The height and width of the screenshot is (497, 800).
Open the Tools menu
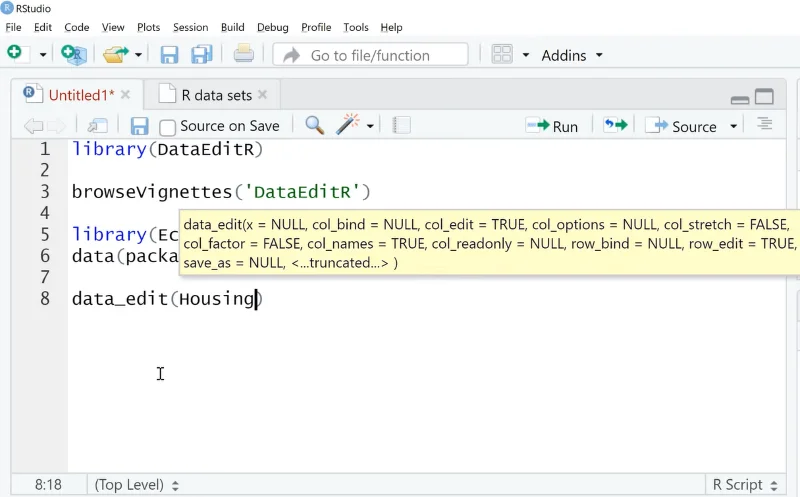click(x=356, y=27)
